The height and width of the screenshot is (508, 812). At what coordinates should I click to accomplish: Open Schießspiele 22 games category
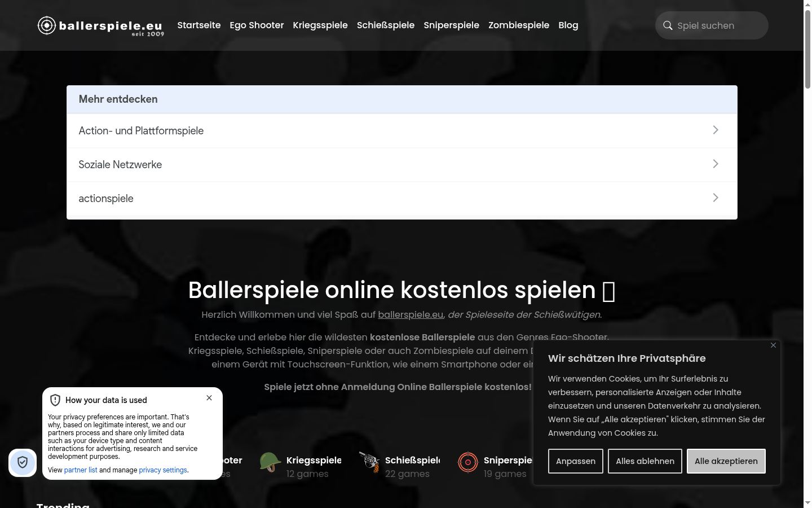coord(400,466)
